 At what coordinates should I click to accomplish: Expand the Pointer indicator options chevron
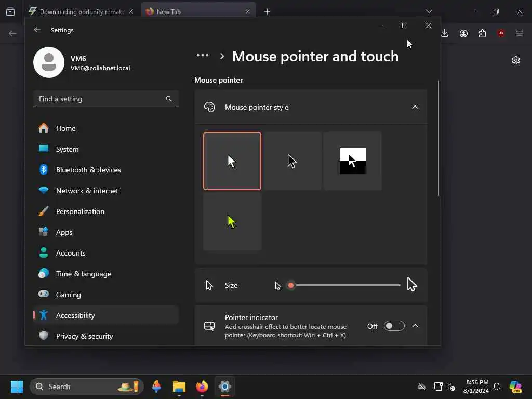tap(415, 326)
